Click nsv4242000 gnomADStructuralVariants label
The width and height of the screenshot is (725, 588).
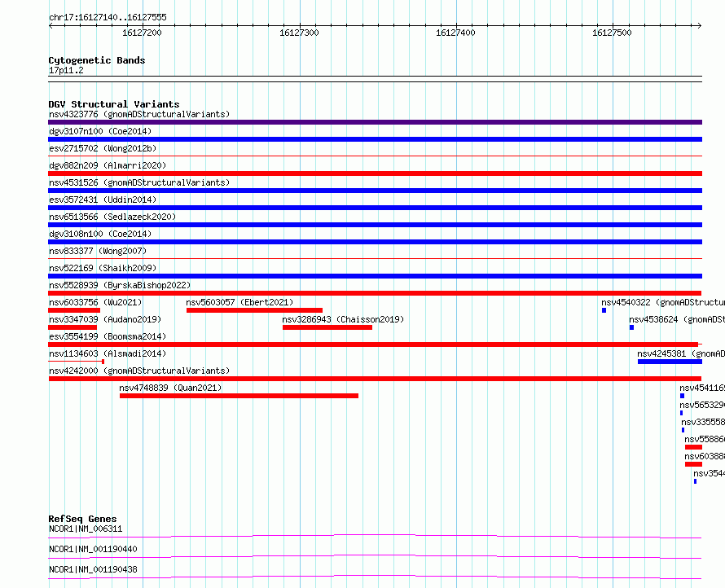[x=139, y=371]
